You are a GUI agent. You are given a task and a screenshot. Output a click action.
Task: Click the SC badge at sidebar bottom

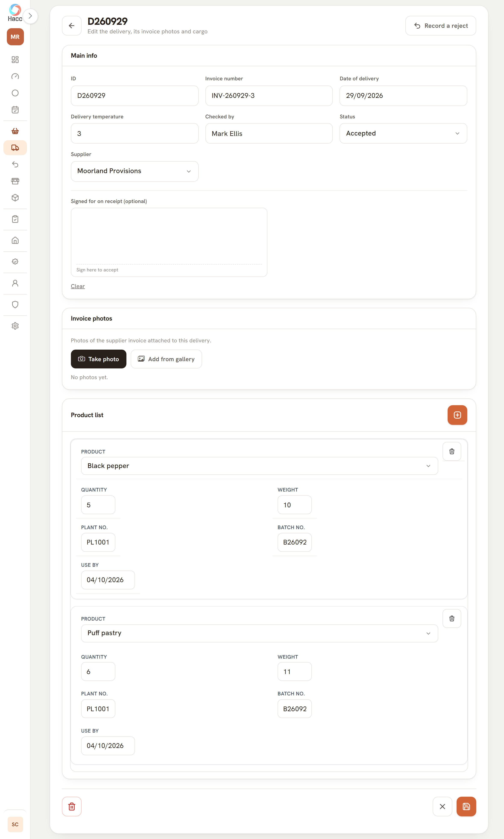[x=15, y=824]
